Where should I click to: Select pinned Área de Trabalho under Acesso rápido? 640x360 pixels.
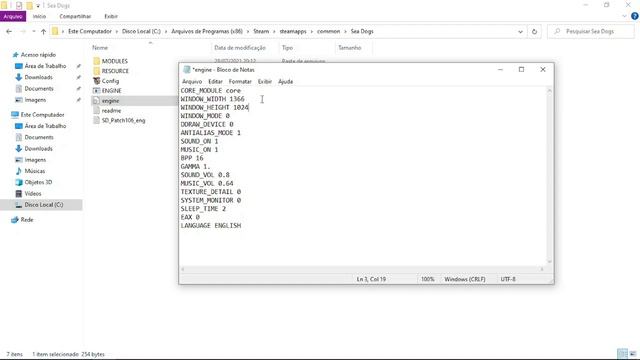coord(45,66)
